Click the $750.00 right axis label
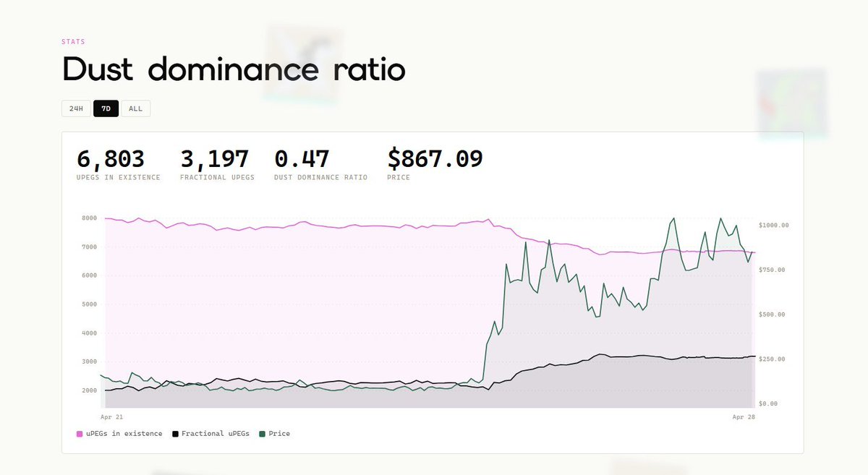The width and height of the screenshot is (868, 475). pos(772,270)
